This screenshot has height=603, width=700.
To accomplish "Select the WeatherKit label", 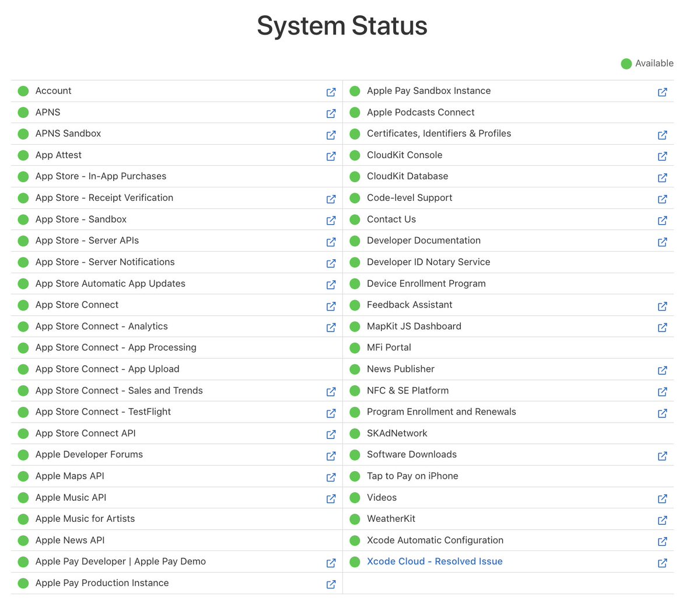I will tap(391, 518).
